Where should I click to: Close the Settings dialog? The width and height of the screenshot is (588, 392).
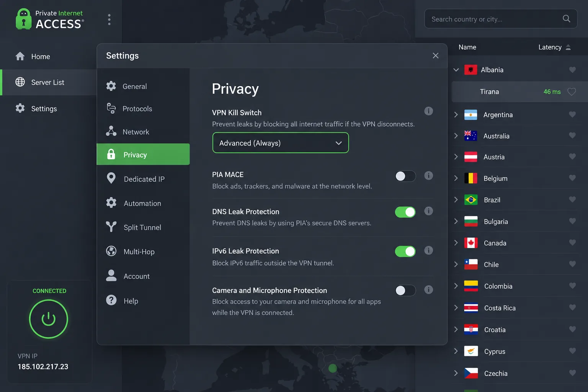(x=436, y=56)
